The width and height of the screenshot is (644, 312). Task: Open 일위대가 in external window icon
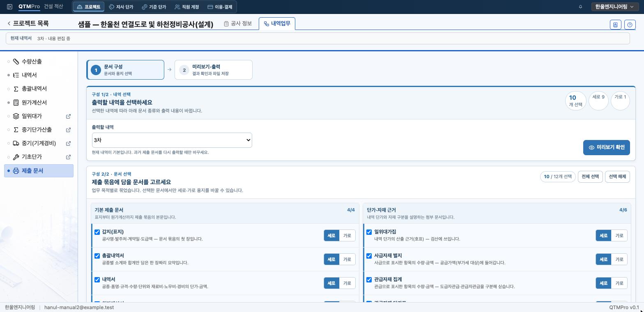(68, 116)
